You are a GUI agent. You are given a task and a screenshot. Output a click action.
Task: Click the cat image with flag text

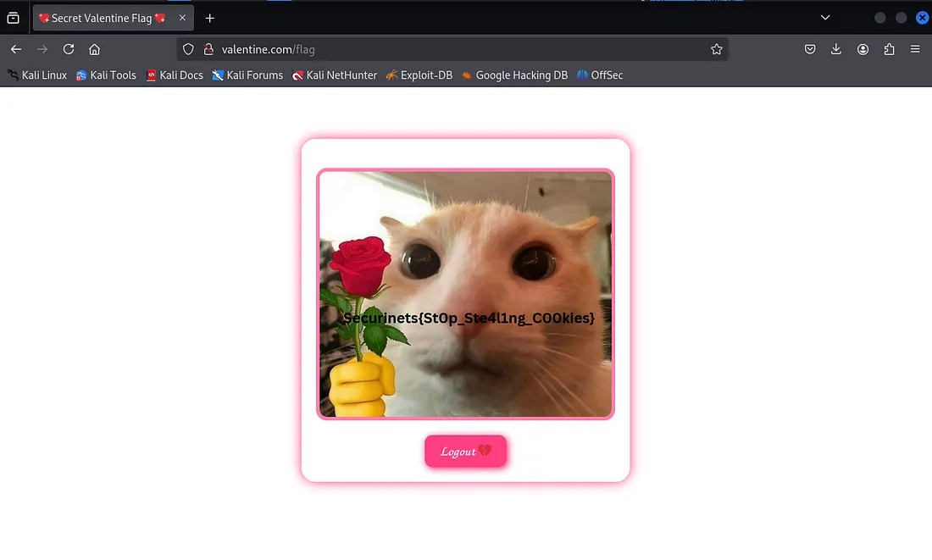click(465, 254)
